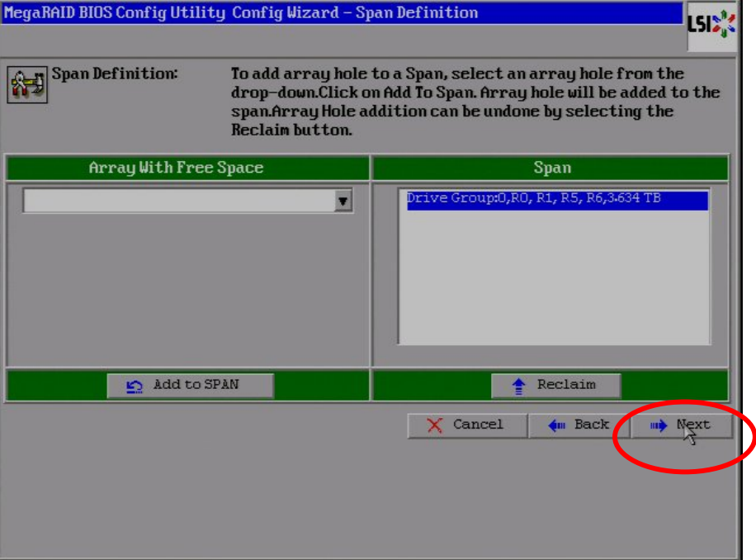Image resolution: width=756 pixels, height=560 pixels.
Task: Click inside the array hole combo box field
Action: point(177,201)
